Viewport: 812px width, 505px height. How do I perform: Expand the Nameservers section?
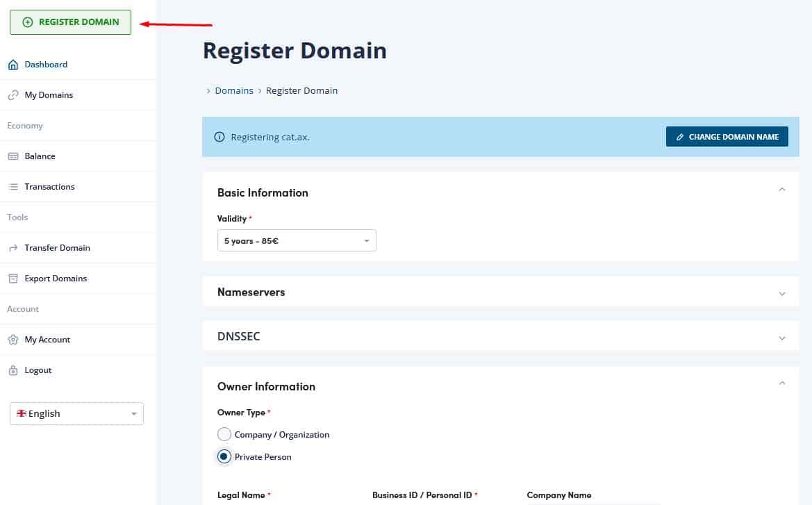pos(781,293)
